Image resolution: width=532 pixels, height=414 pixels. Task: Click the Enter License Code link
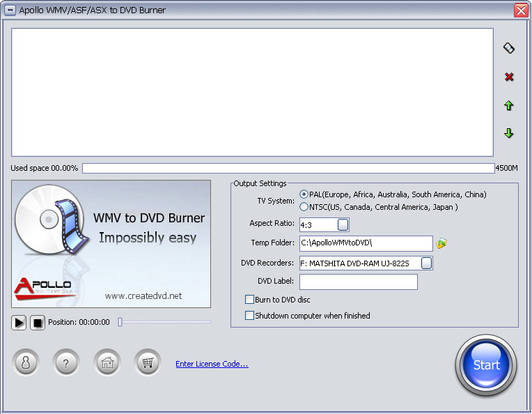point(212,364)
